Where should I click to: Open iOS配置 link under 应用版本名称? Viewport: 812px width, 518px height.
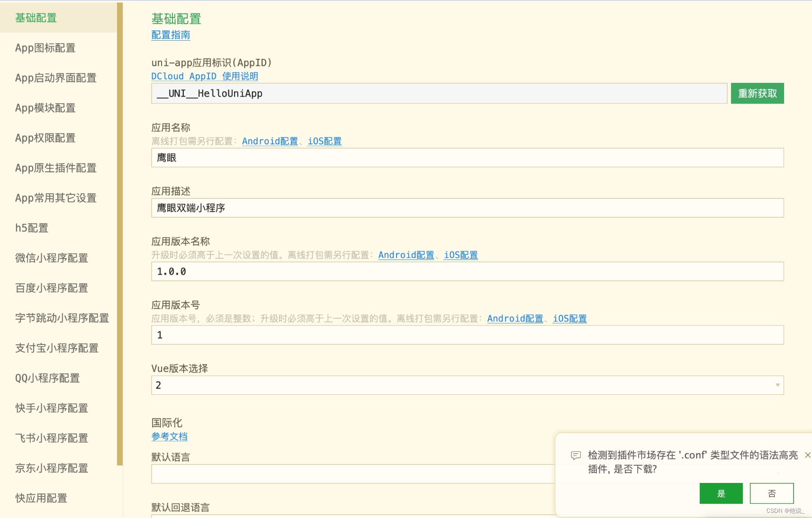tap(460, 255)
